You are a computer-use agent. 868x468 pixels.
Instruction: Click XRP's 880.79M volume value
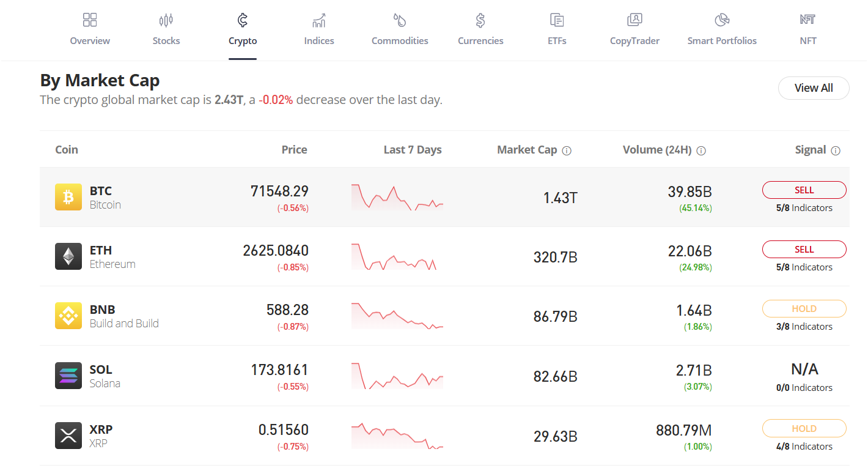point(684,431)
